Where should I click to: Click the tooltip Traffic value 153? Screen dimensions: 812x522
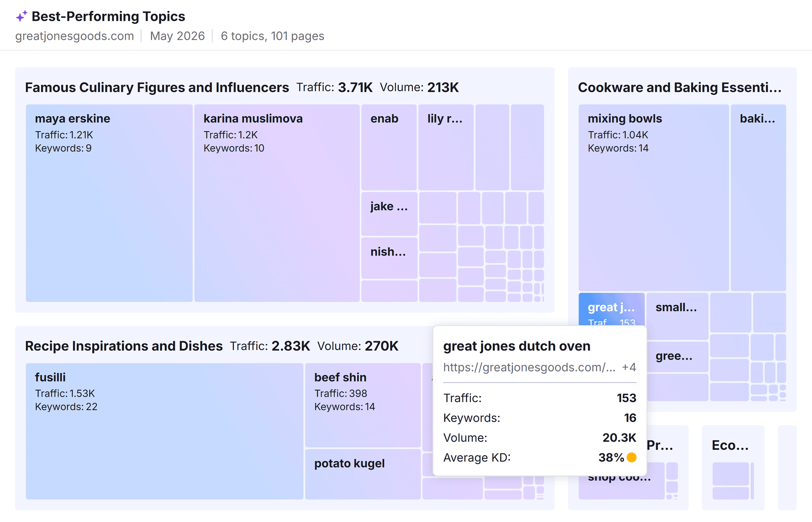(x=627, y=398)
